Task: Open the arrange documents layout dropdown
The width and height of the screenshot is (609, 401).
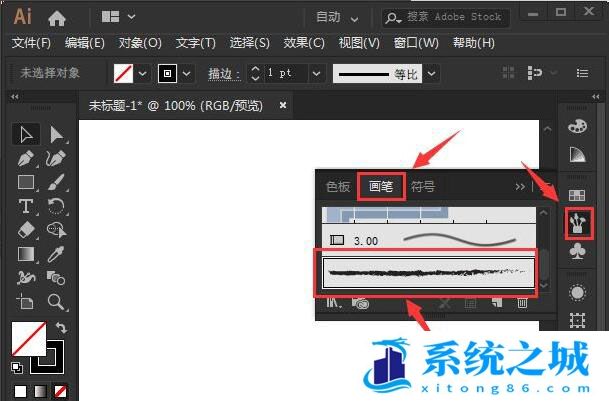Action: tap(118, 17)
